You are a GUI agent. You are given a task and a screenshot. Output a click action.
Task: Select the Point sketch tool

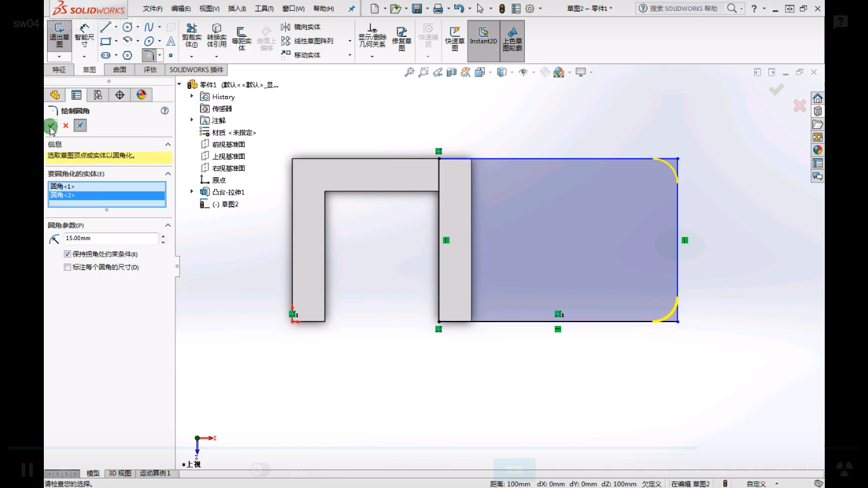[x=171, y=55]
